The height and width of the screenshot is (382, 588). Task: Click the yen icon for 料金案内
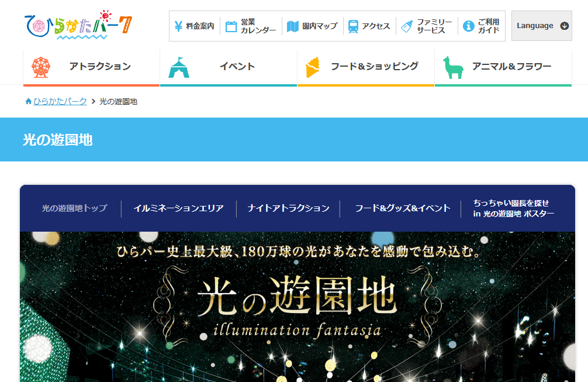[178, 26]
